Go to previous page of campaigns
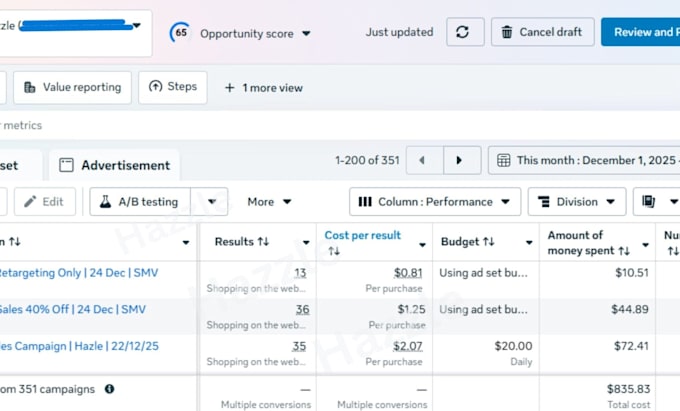 [425, 160]
